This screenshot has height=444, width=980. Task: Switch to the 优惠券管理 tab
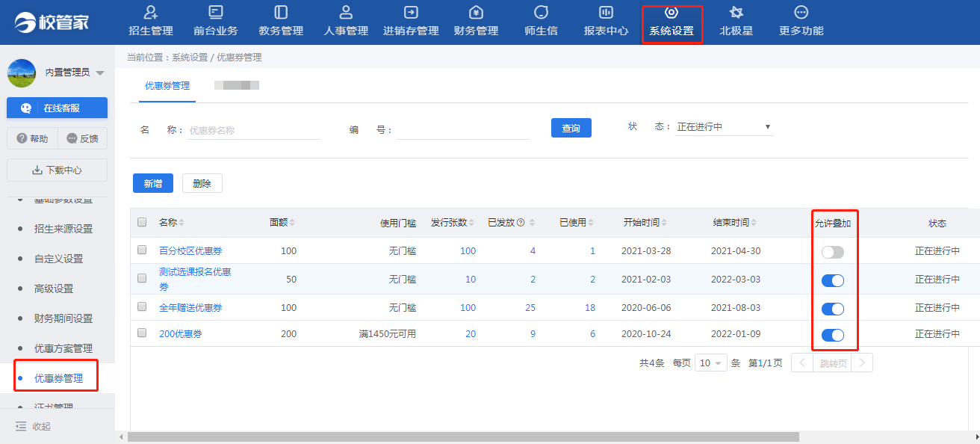[167, 86]
